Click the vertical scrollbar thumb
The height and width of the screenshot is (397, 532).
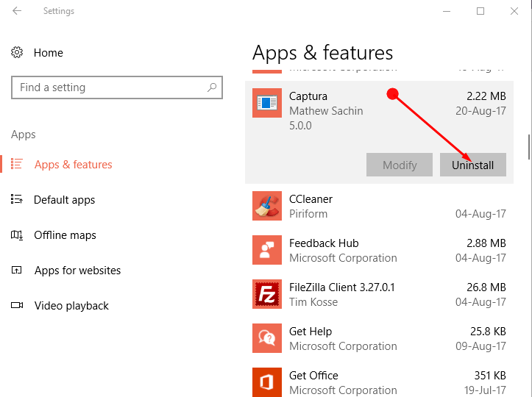[529, 147]
